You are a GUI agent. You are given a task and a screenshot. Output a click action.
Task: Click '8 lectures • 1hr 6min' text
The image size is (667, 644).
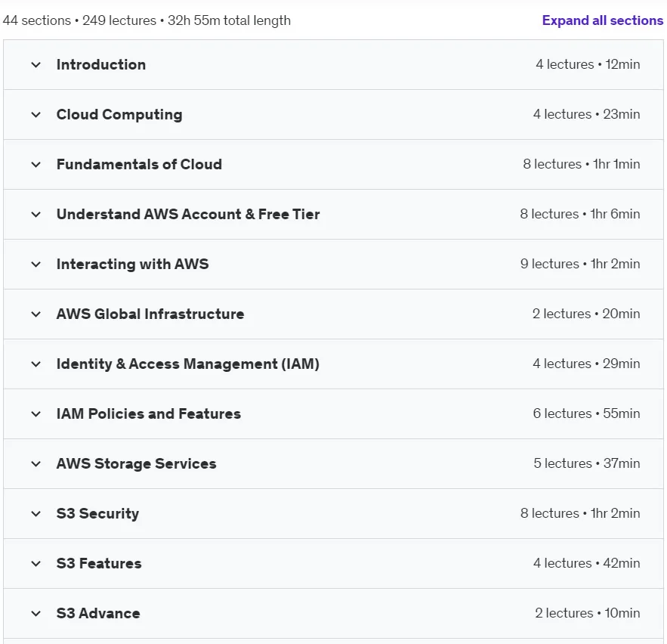pyautogui.click(x=580, y=214)
